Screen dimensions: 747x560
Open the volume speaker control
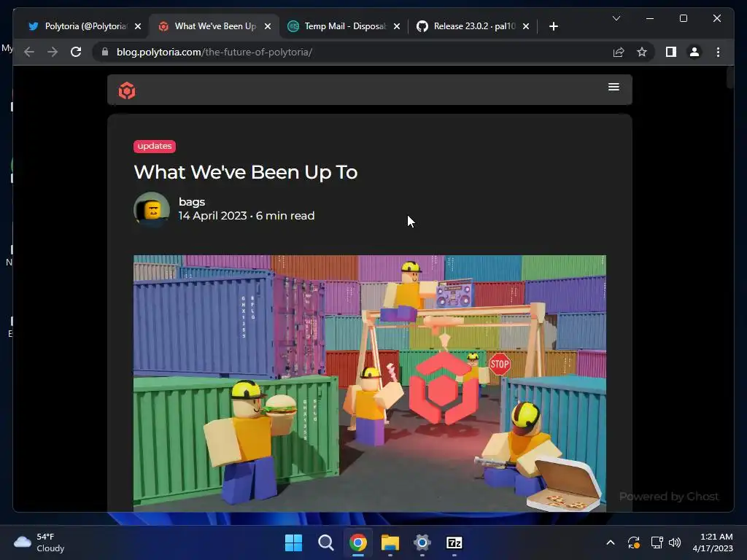[x=675, y=542]
